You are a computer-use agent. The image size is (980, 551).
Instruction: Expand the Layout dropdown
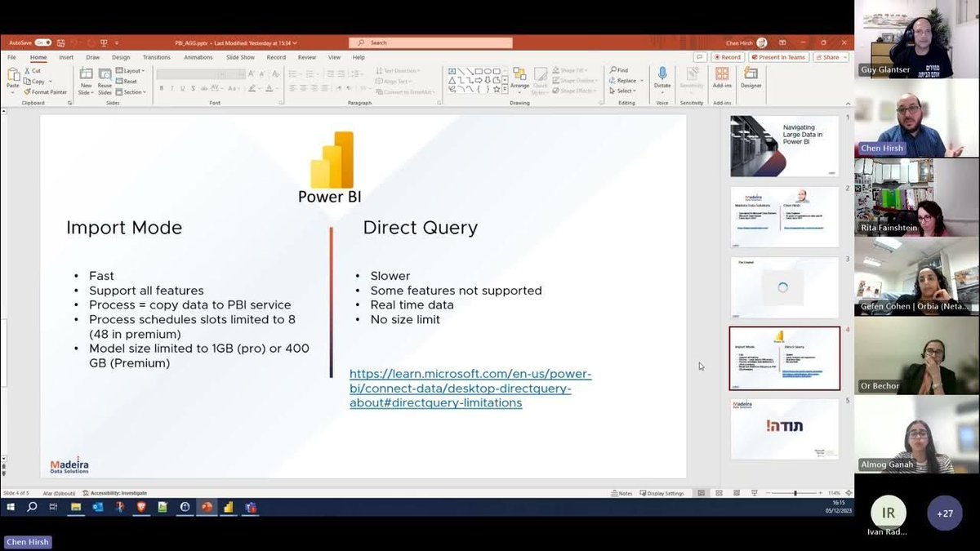point(130,71)
